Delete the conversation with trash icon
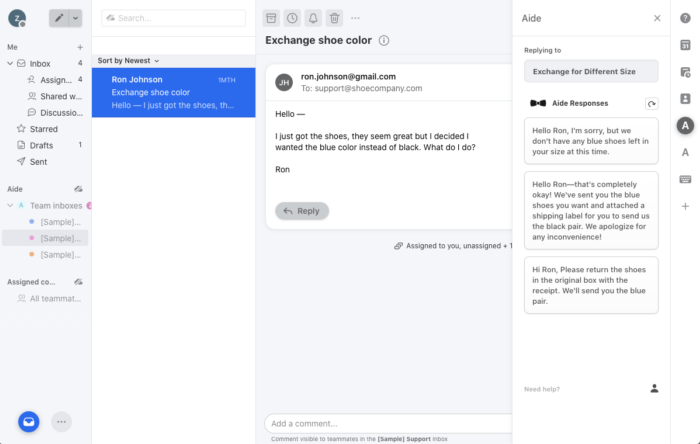Viewport: 700px width, 444px height. pyautogui.click(x=334, y=18)
